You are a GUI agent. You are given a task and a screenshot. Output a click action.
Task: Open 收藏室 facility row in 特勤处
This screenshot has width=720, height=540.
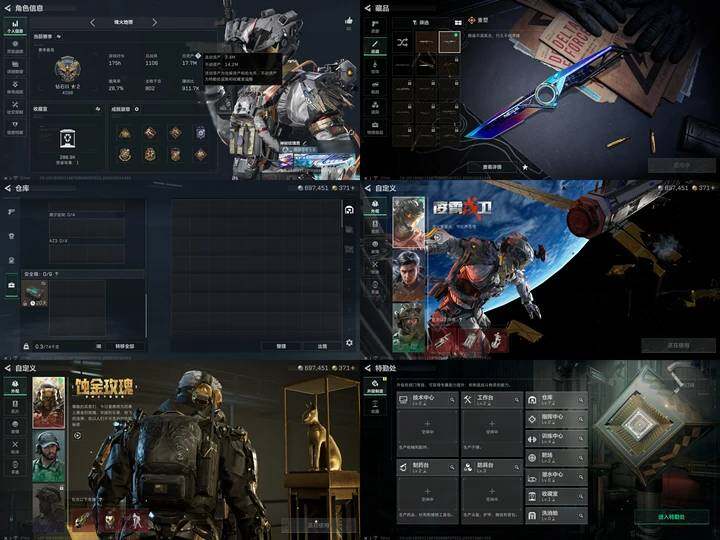[557, 496]
